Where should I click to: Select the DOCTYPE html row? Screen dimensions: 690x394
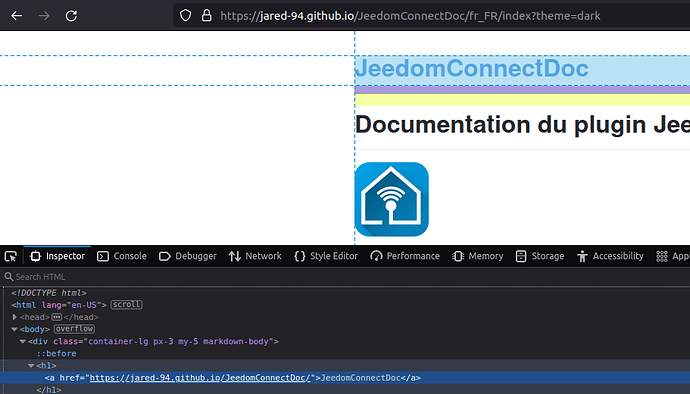click(345, 293)
